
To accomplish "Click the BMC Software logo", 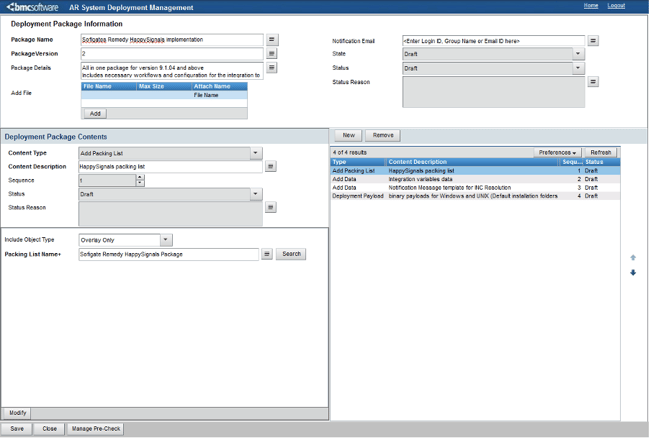I will click(32, 7).
